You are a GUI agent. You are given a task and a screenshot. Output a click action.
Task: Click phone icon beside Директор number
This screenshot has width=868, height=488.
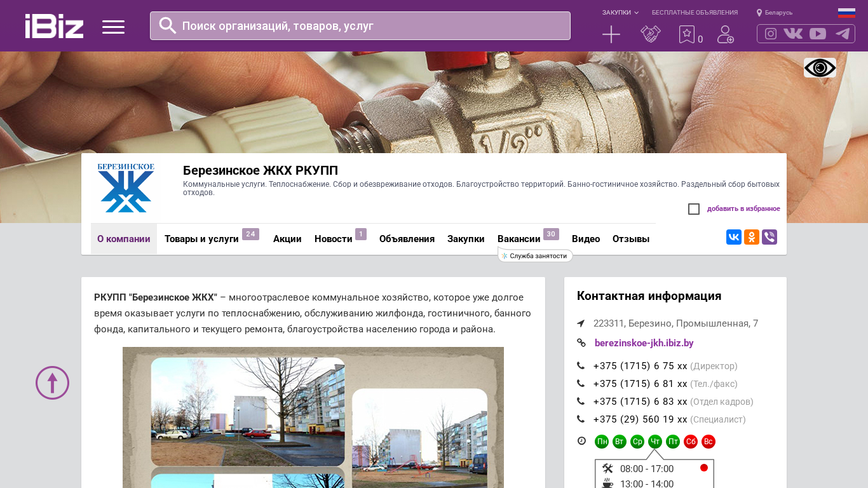coord(581,365)
